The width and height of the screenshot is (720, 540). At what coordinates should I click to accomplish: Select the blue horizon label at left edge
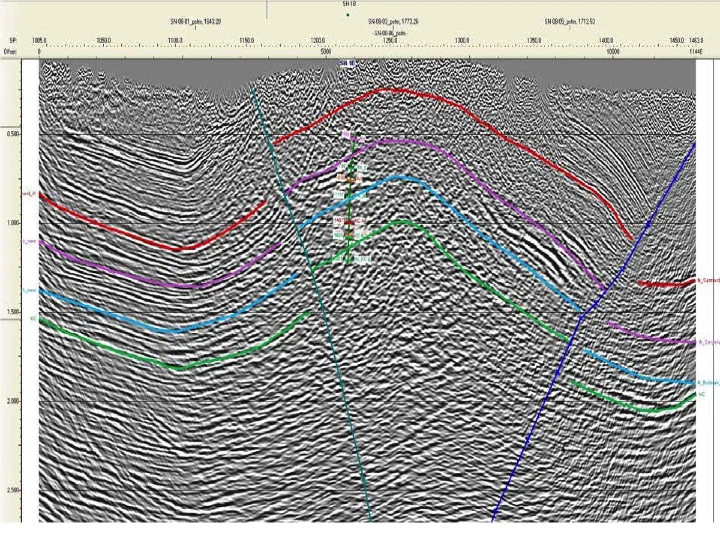(29, 290)
